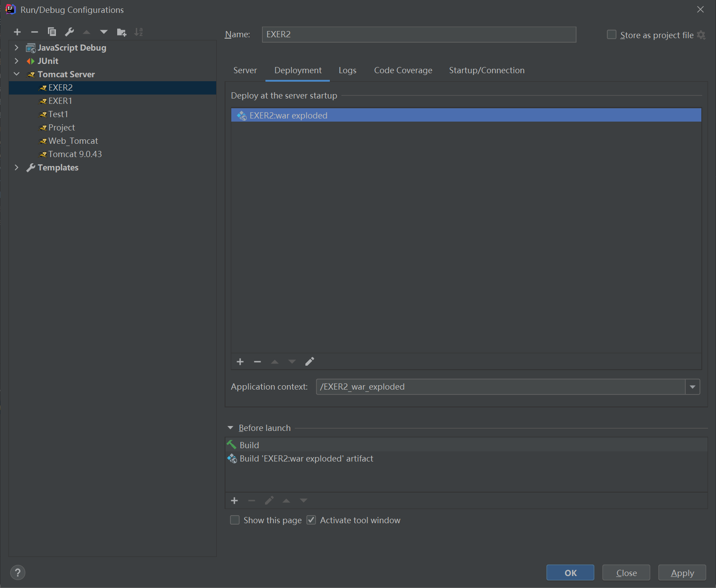
Task: Create new configuration folder
Action: [122, 32]
